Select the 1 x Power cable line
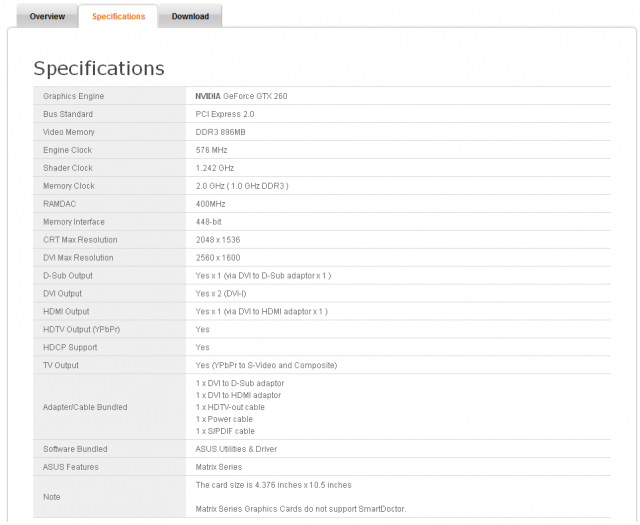The image size is (640, 525). point(224,419)
